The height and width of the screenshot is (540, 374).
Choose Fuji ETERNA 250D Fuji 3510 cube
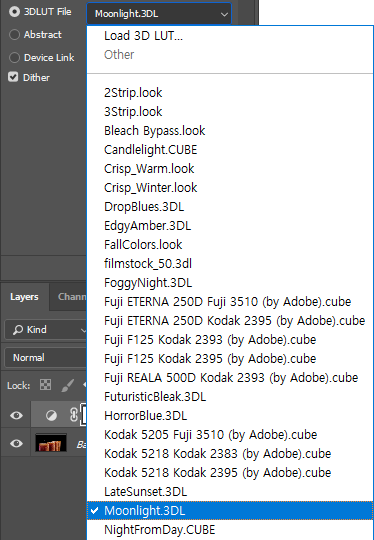pos(230,302)
